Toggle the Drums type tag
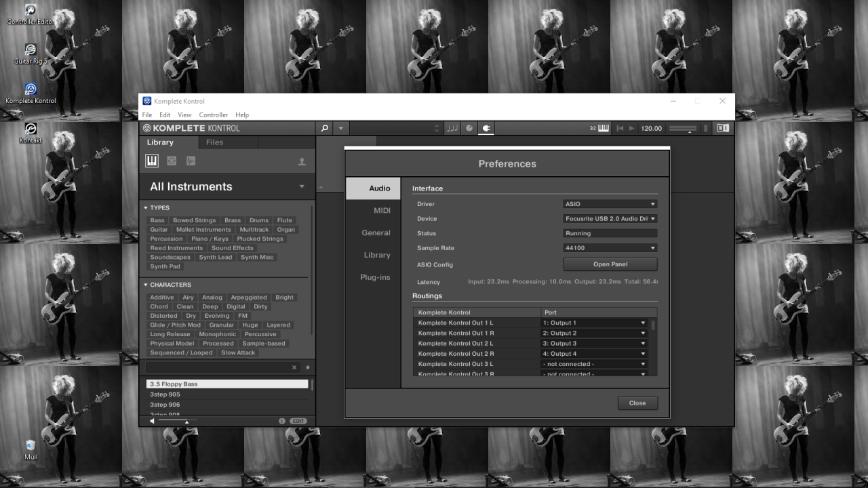Image resolution: width=868 pixels, height=488 pixels. (259, 220)
